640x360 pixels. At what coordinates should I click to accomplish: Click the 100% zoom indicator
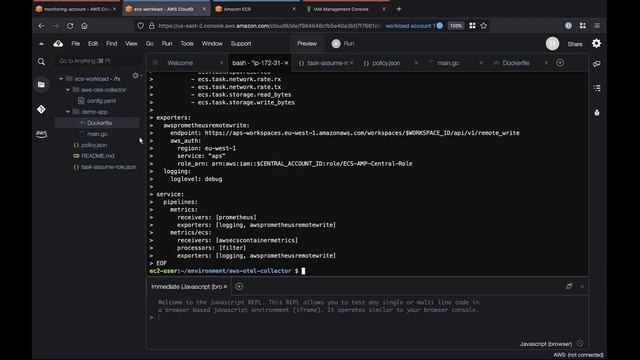tap(456, 26)
